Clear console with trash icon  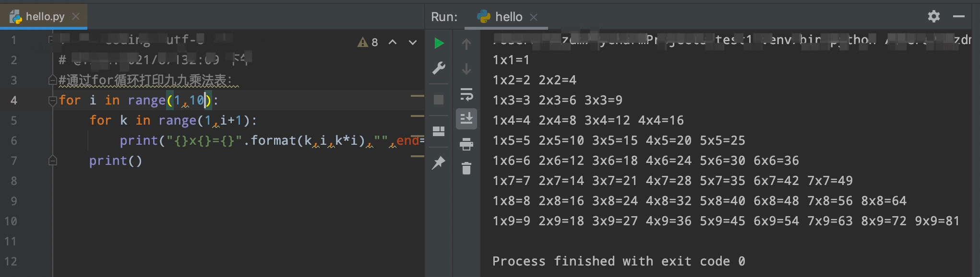tap(466, 168)
